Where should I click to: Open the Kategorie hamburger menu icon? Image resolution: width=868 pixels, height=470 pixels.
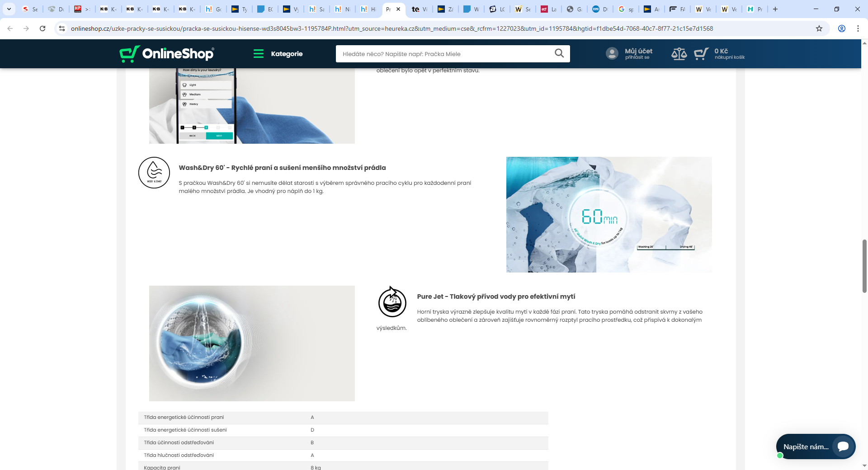259,54
